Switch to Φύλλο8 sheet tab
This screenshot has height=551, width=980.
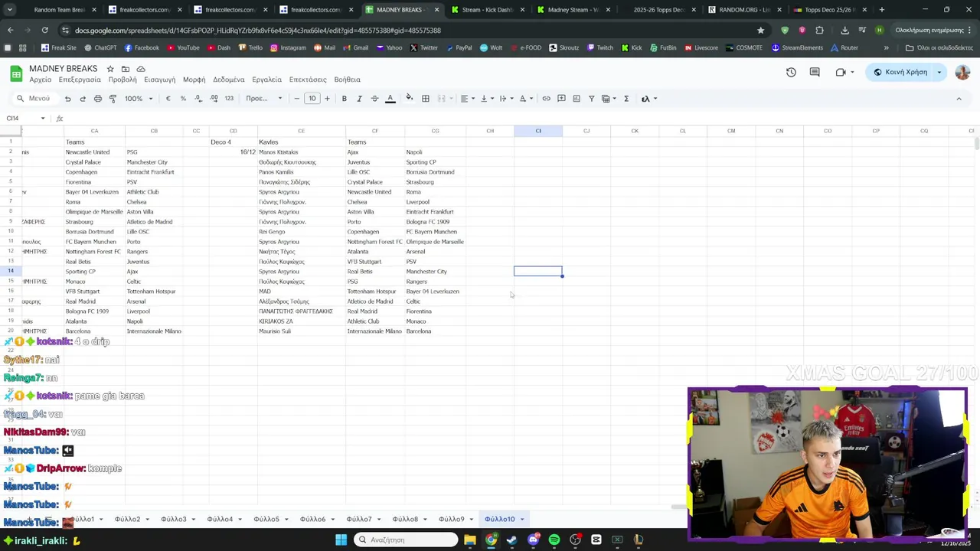405,520
